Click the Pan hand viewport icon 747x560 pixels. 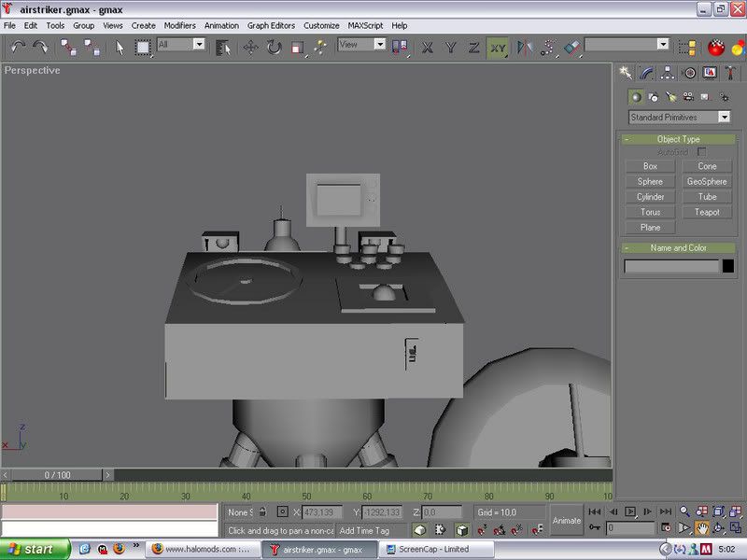pyautogui.click(x=701, y=527)
